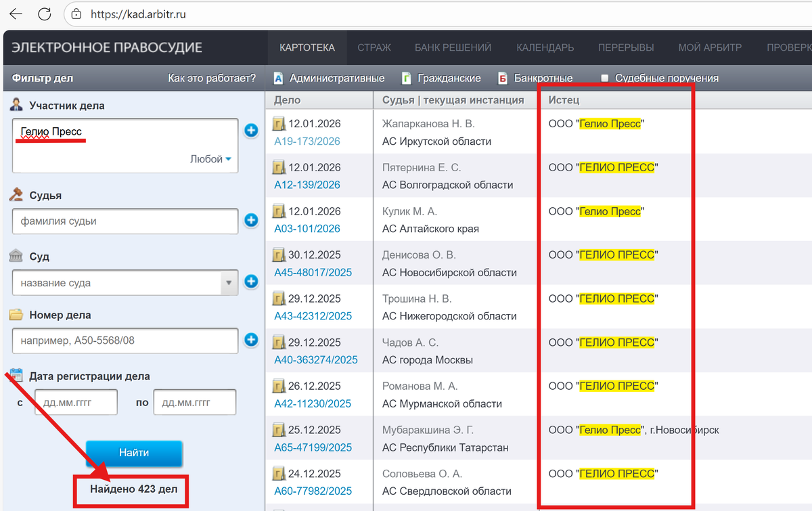
Task: Click АС города Москвы court text
Action: [428, 360]
